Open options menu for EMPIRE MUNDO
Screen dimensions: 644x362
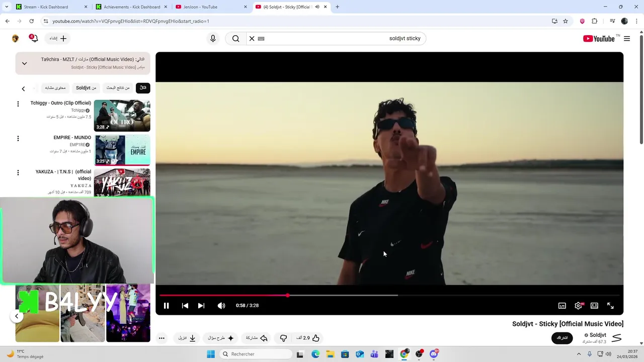(x=18, y=138)
